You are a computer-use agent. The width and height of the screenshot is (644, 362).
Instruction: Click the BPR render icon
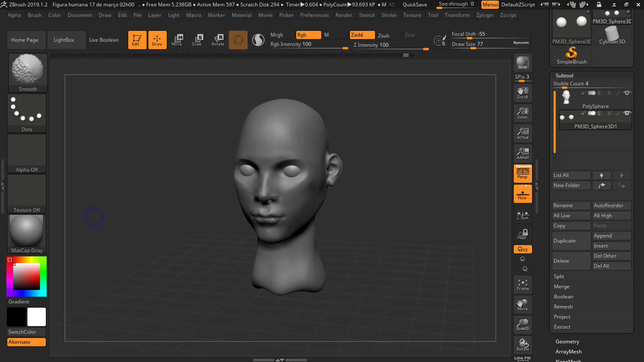pyautogui.click(x=522, y=63)
